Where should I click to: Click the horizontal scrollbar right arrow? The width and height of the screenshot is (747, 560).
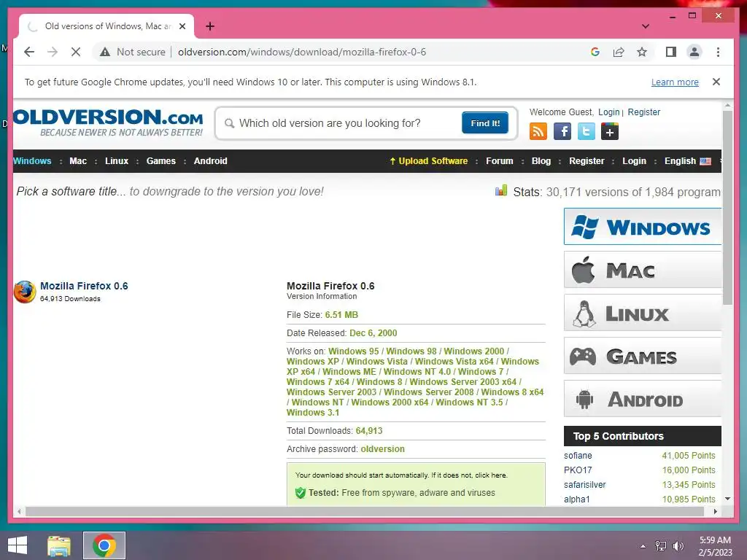715,511
